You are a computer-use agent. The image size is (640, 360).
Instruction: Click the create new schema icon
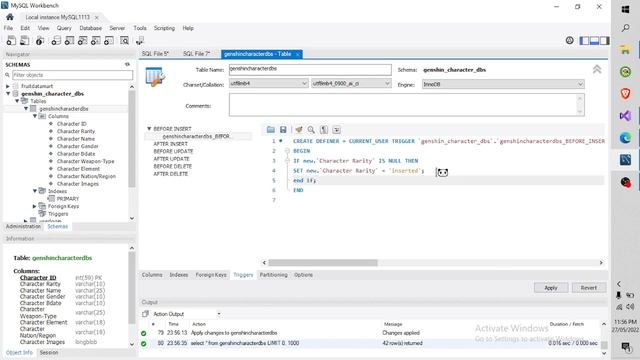click(56, 40)
